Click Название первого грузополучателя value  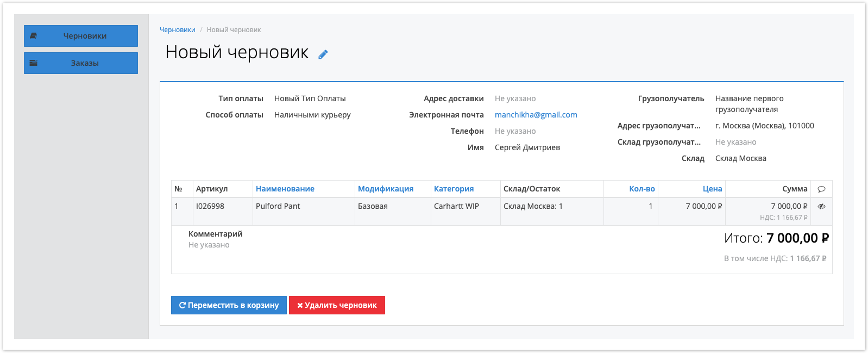[749, 104]
